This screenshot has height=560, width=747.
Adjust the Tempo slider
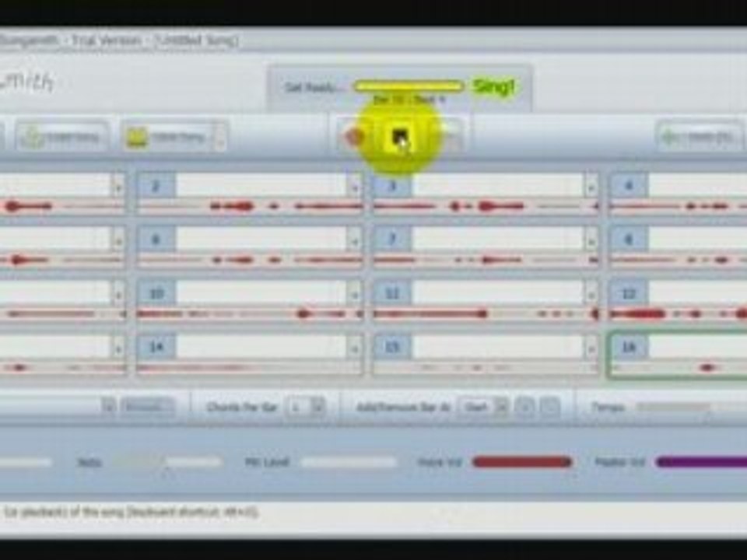coord(691,407)
